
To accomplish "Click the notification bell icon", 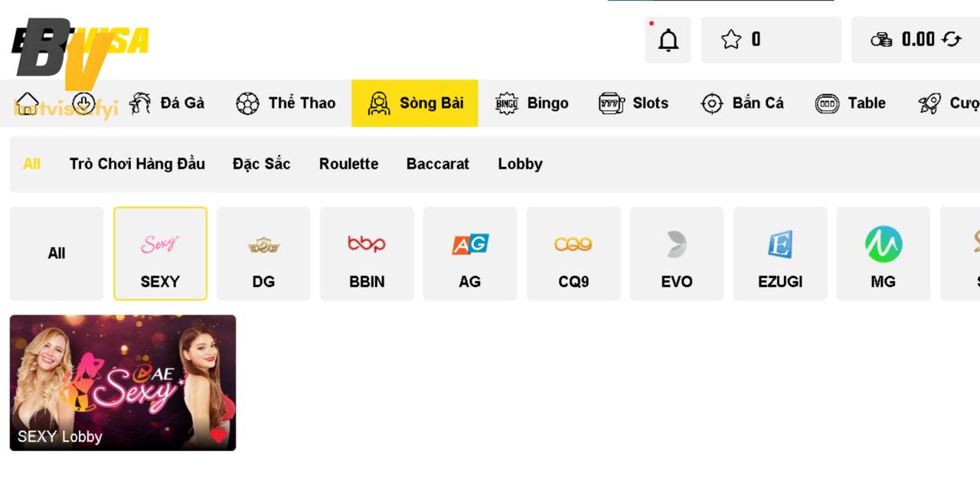I will pos(668,40).
